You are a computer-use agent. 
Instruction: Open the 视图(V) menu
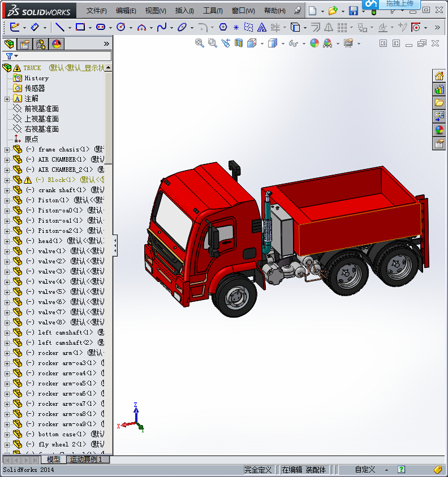156,11
